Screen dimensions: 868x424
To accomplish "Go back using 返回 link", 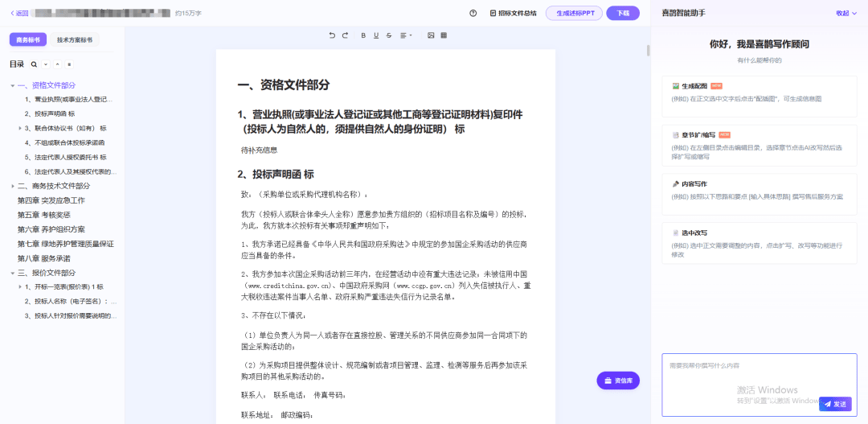I will tap(19, 14).
